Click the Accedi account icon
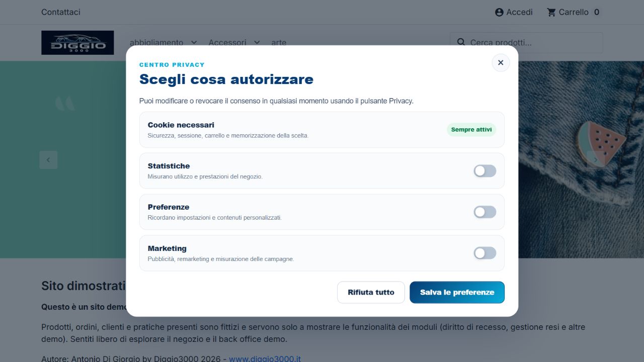This screenshot has height=362, width=644. [499, 12]
